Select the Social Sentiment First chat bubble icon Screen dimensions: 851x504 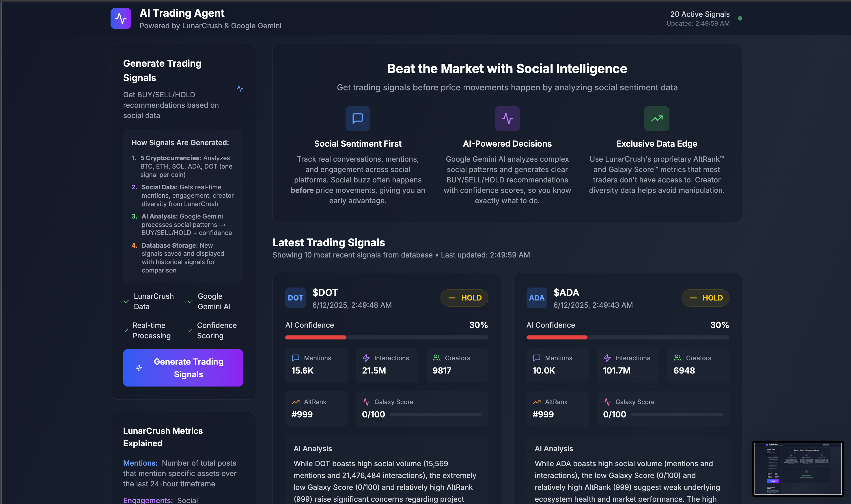coord(357,119)
